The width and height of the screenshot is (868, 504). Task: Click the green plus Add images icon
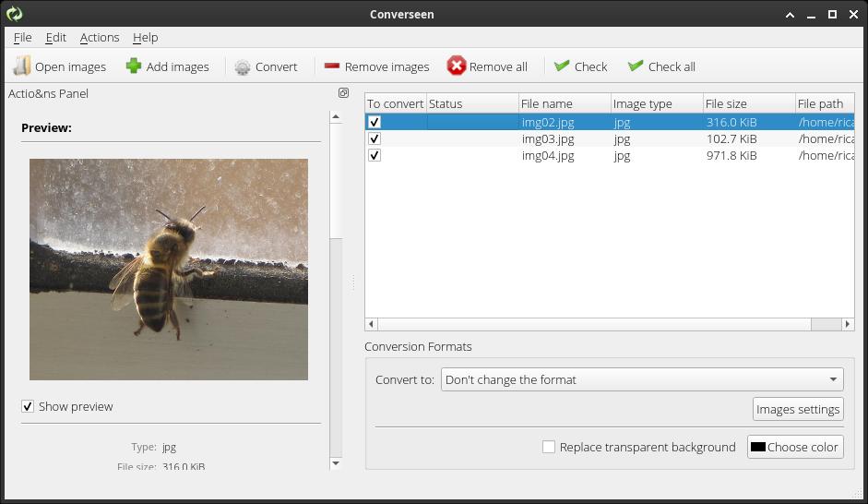134,66
